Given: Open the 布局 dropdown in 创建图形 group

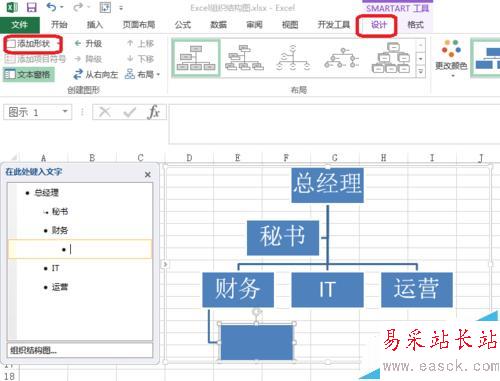Looking at the screenshot, I should (x=142, y=74).
